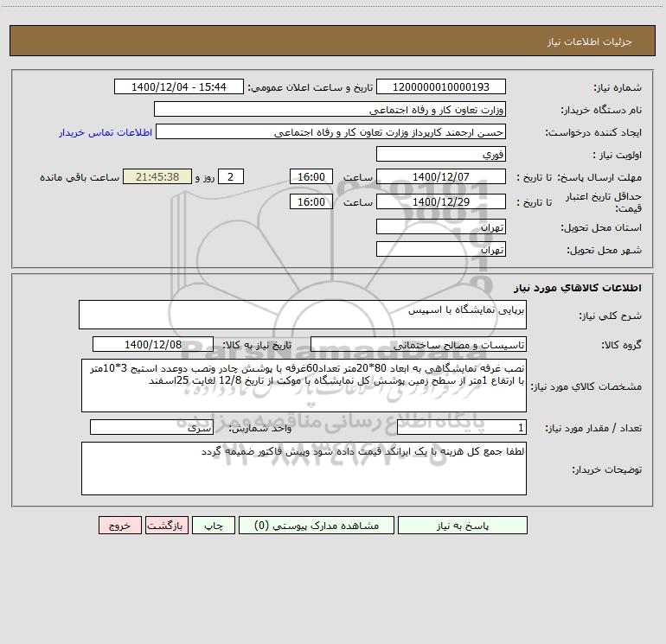Open اطلاعات تماس خریدار link

(106, 132)
